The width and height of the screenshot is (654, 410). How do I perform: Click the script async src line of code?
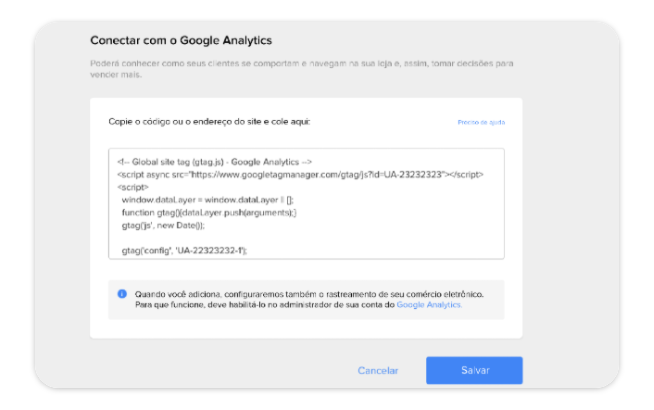coord(300,175)
